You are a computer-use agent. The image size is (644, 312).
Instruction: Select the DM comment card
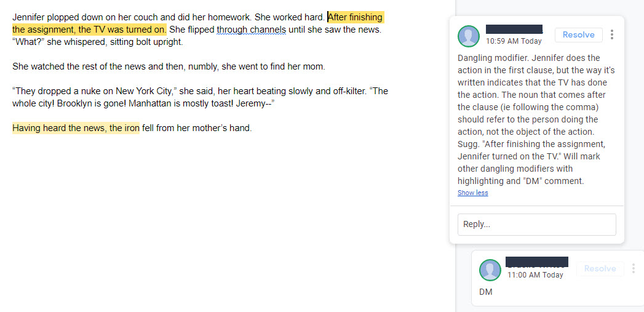[558, 278]
